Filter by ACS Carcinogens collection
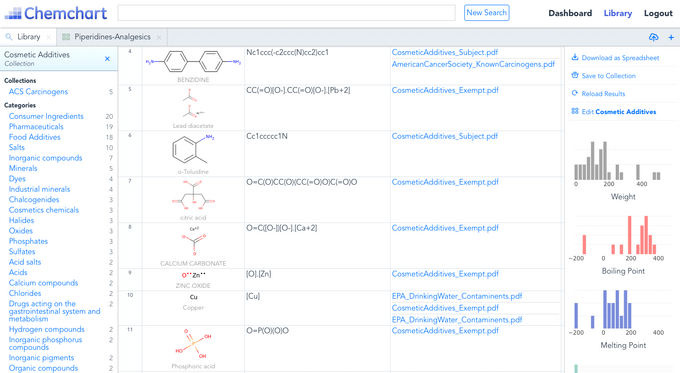This screenshot has height=373, width=680. click(38, 92)
